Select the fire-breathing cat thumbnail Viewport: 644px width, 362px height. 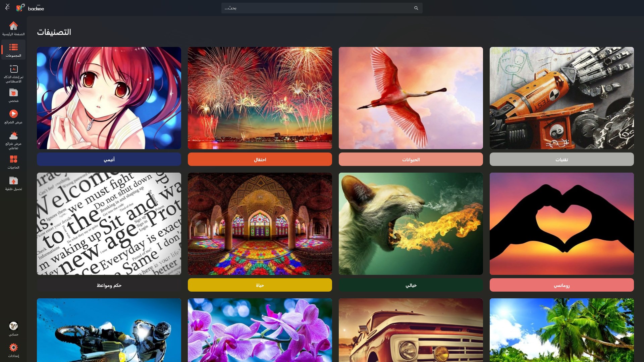(x=411, y=224)
